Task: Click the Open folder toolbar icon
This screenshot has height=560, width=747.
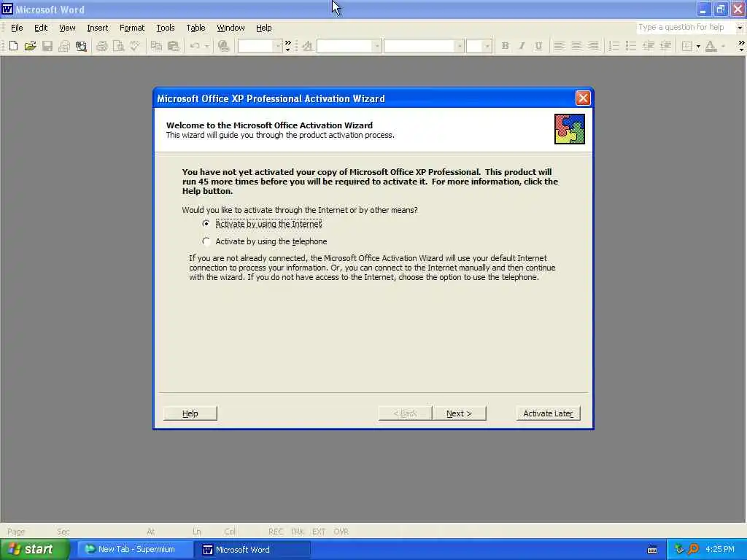Action: tap(30, 46)
